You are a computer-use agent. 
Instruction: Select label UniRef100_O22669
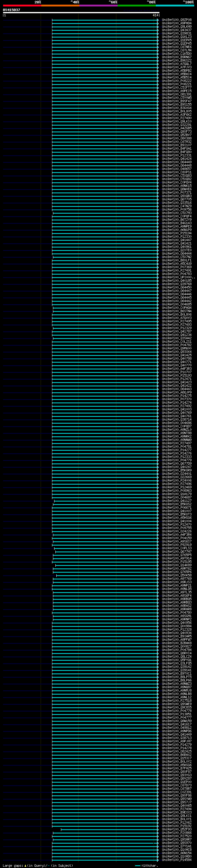pyautogui.click(x=176, y=477)
